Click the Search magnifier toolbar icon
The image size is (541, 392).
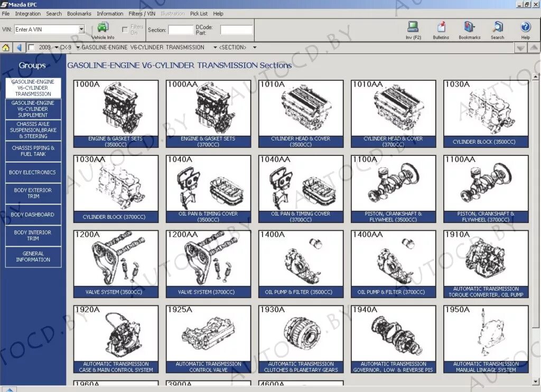(498, 27)
